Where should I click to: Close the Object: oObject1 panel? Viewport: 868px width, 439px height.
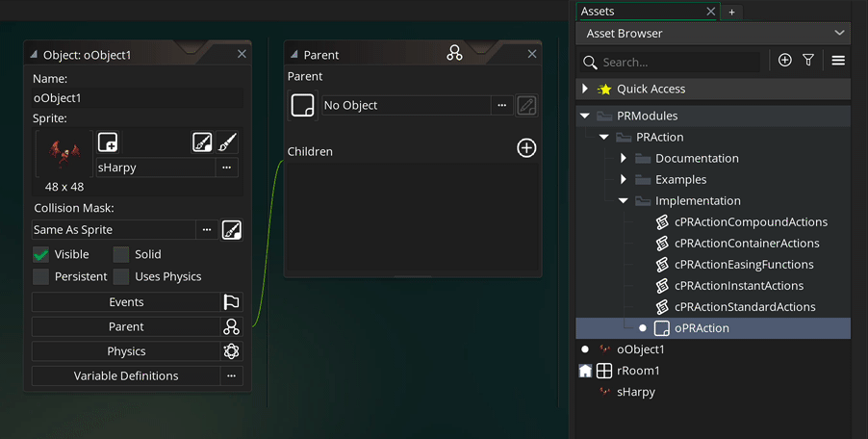pos(242,54)
